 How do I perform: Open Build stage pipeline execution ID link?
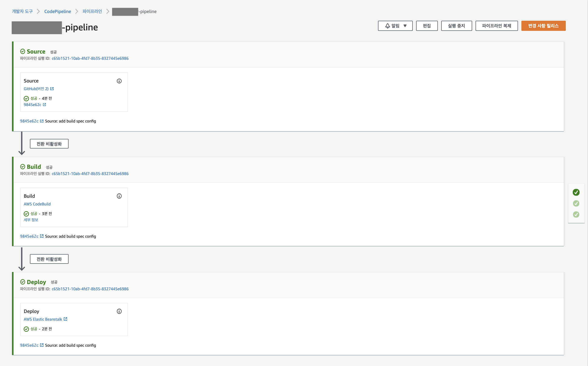[x=90, y=174]
